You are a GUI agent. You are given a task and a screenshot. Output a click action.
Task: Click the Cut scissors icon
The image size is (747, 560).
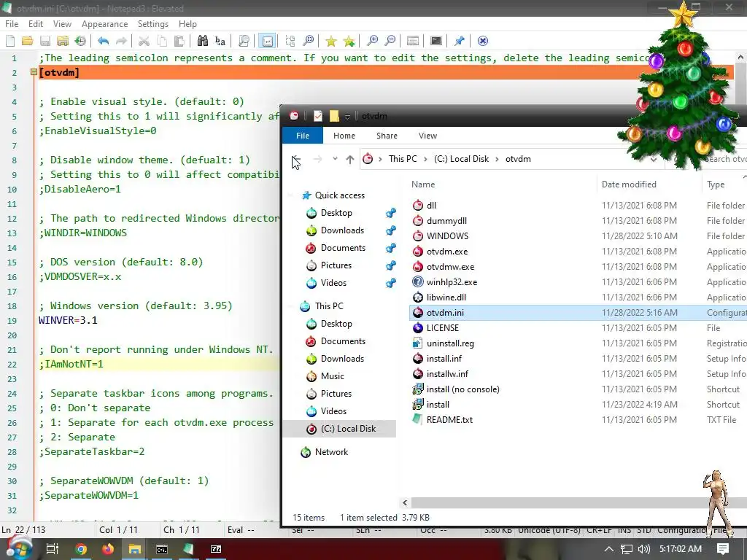144,41
